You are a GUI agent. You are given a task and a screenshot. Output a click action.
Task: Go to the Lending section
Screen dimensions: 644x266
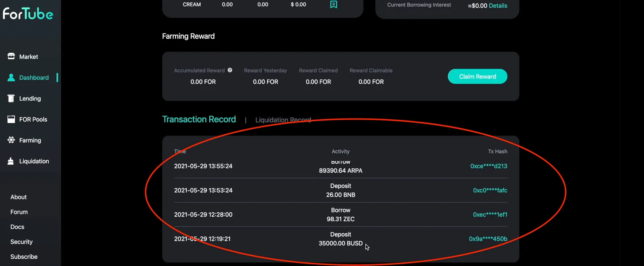(30, 99)
